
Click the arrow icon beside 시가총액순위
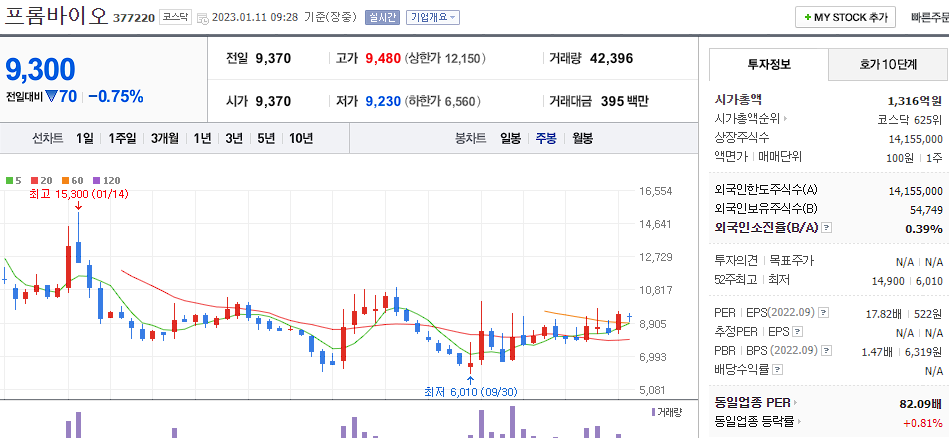pyautogui.click(x=786, y=119)
